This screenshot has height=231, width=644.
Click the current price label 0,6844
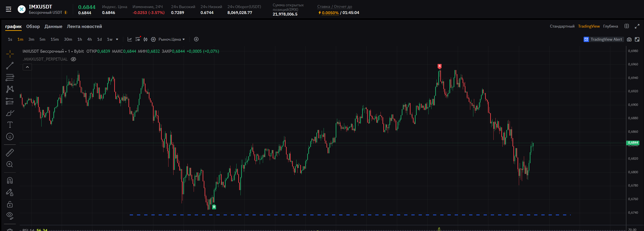[633, 143]
